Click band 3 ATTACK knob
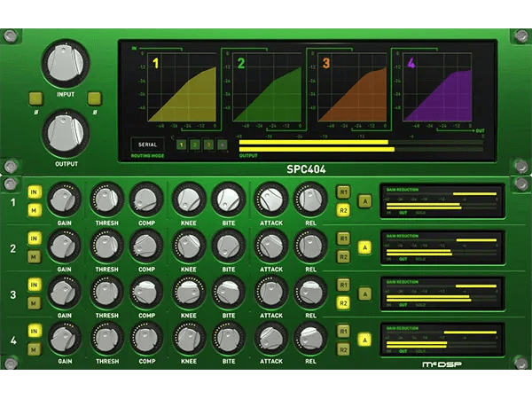 tap(271, 293)
